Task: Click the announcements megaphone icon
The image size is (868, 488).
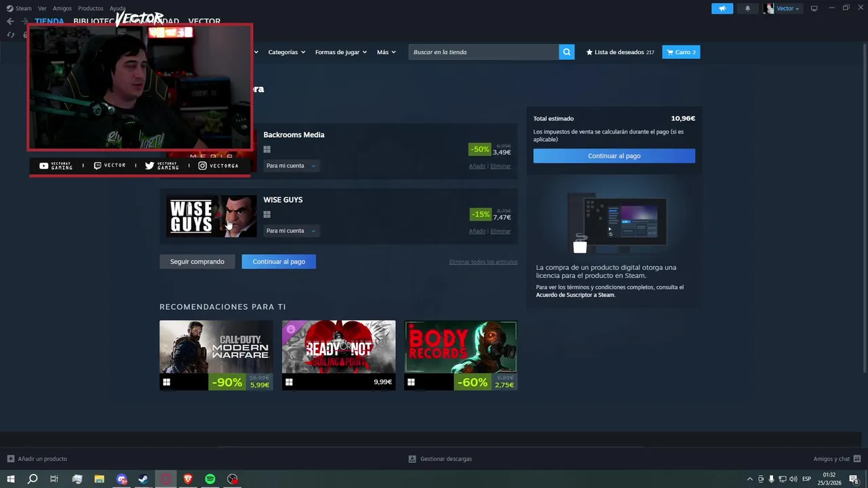Action: 722,8
